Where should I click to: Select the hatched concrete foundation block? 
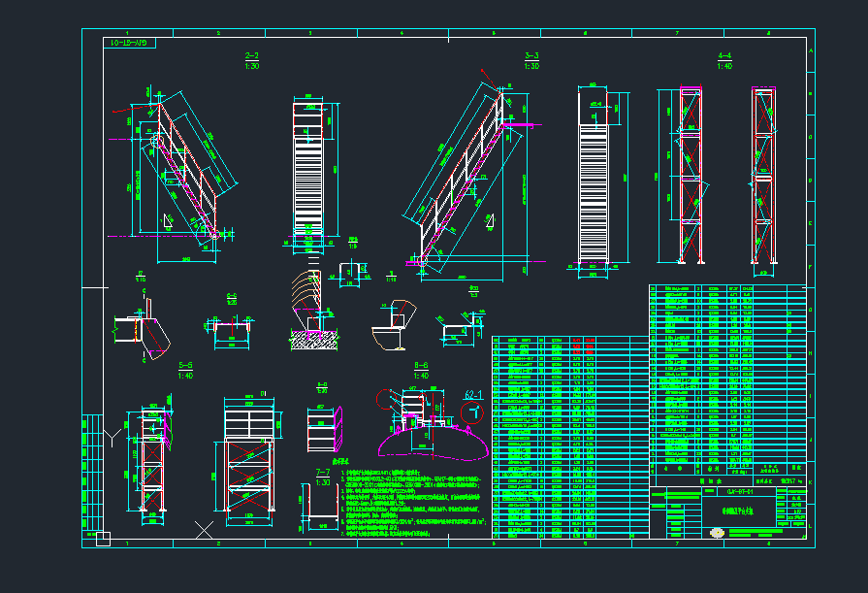point(314,341)
